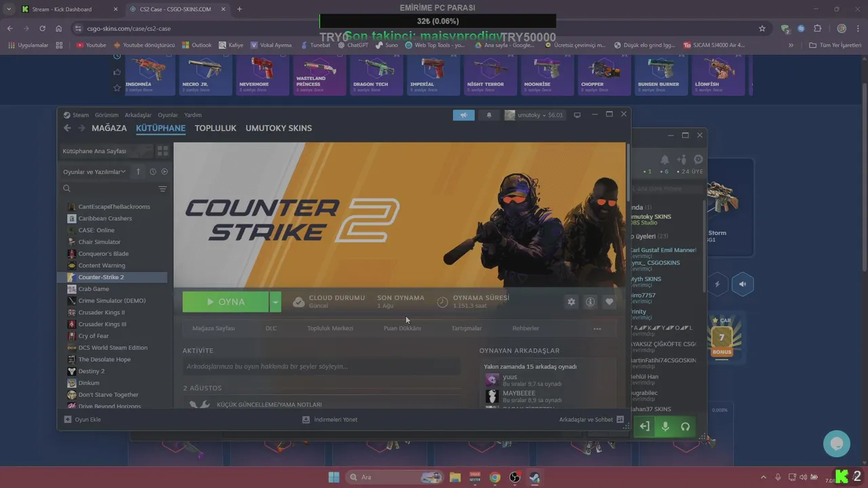Open Counter-Strike 2 settings gear icon
868x488 pixels.
[x=571, y=302]
